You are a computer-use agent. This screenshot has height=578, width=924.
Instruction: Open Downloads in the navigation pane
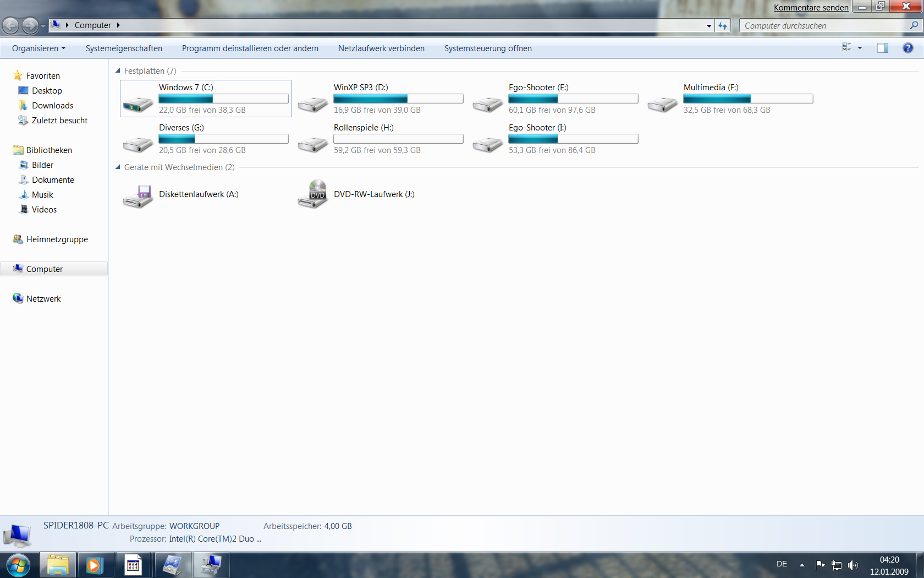52,106
